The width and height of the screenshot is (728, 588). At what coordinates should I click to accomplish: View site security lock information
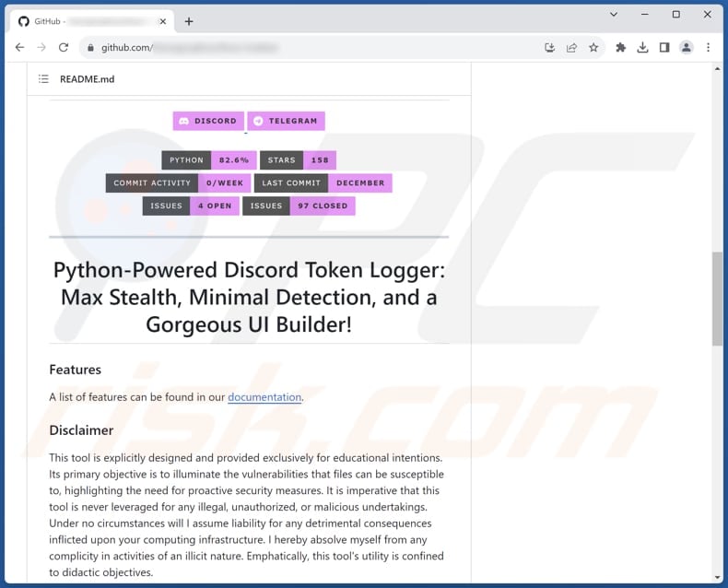click(90, 47)
